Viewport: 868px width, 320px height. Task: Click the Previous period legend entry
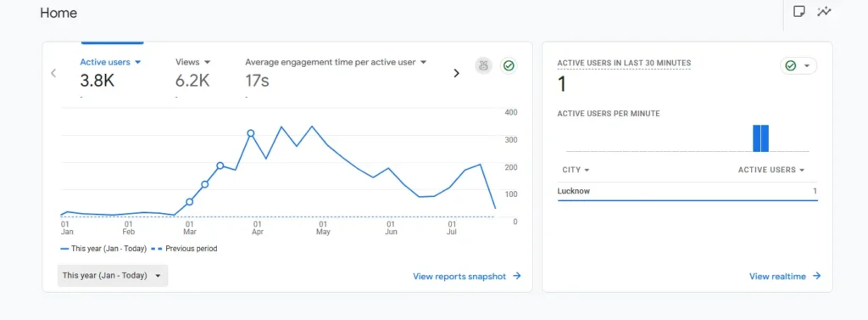pyautogui.click(x=184, y=249)
